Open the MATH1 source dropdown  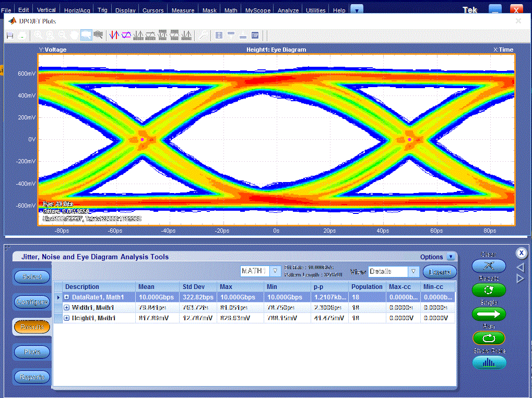[275, 271]
